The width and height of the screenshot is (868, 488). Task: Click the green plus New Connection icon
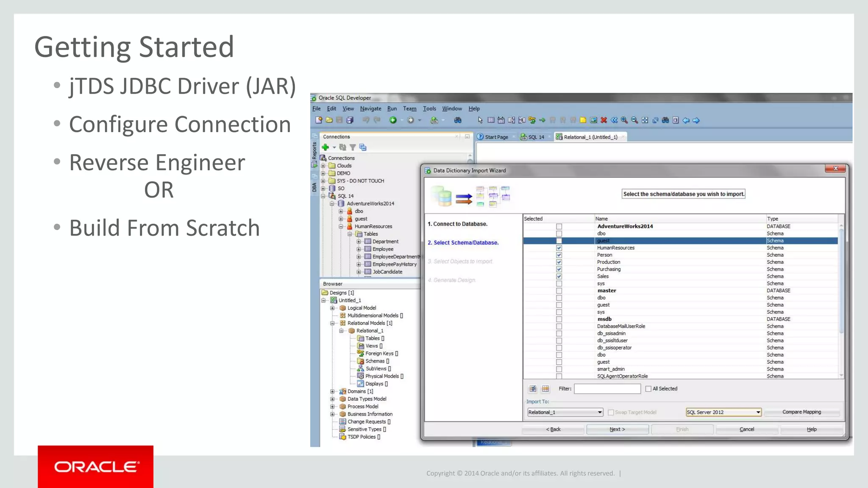point(325,147)
